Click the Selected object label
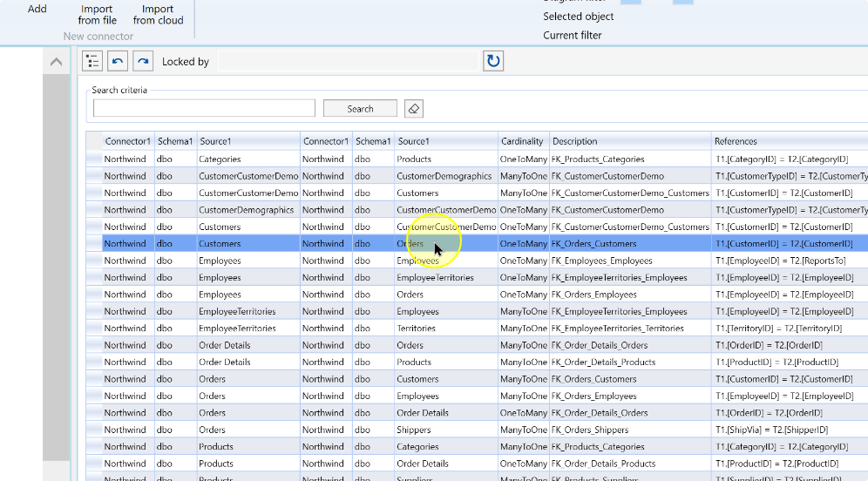The width and height of the screenshot is (868, 481). point(578,17)
